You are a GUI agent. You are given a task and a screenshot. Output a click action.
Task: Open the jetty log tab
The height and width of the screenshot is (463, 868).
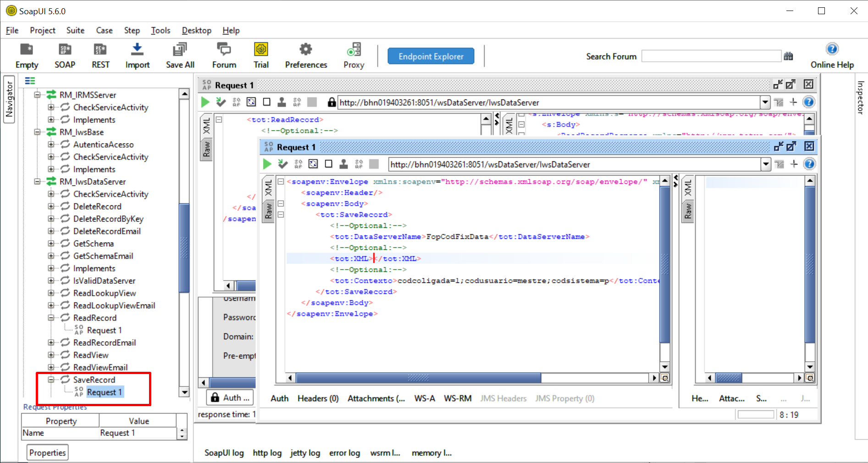point(305,453)
